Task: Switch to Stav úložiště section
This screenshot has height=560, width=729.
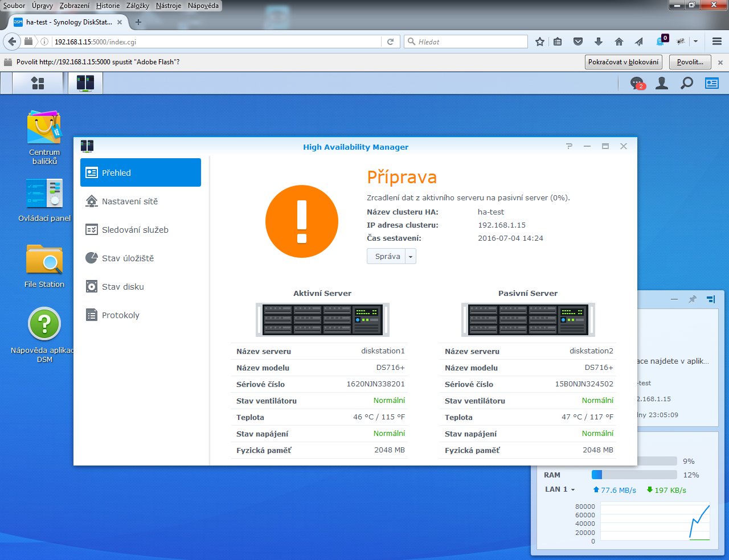Action: pyautogui.click(x=128, y=258)
